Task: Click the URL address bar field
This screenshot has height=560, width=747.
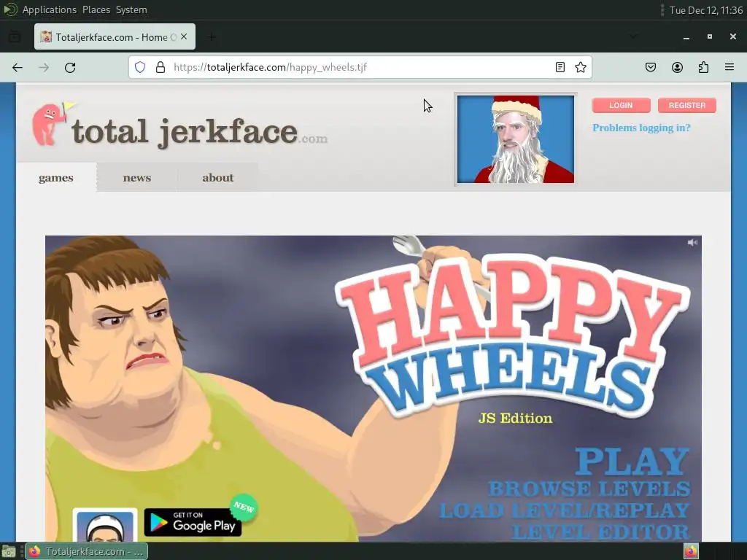Action: pyautogui.click(x=360, y=67)
